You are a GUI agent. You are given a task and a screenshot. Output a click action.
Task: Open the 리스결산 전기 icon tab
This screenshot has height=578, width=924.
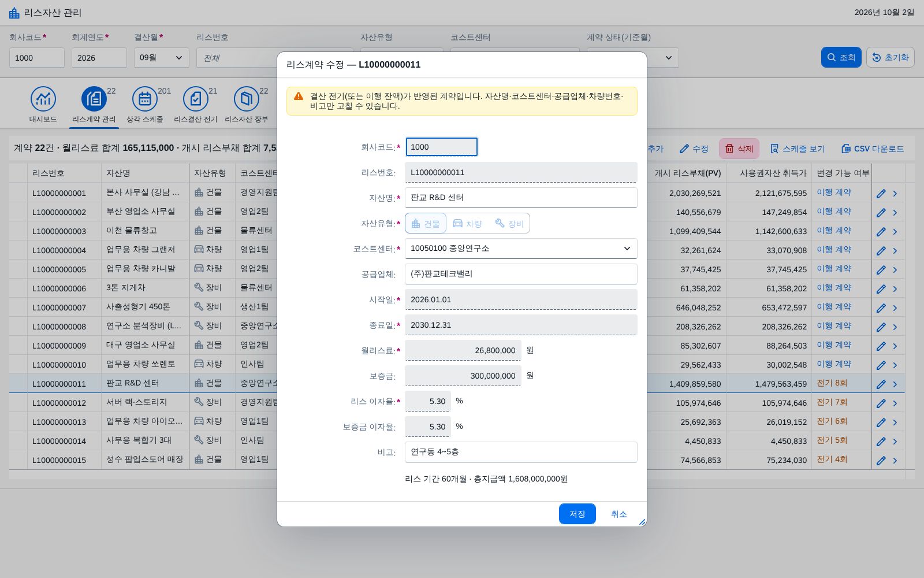(x=196, y=105)
